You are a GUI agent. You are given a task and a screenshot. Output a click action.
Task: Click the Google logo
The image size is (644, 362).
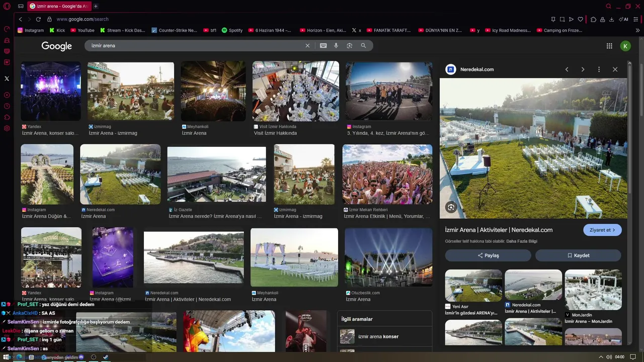point(57,46)
